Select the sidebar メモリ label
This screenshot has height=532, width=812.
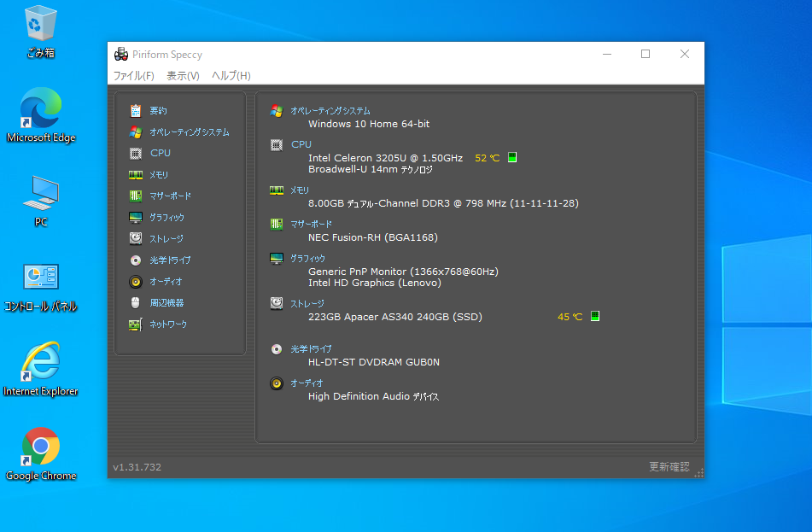point(159,175)
